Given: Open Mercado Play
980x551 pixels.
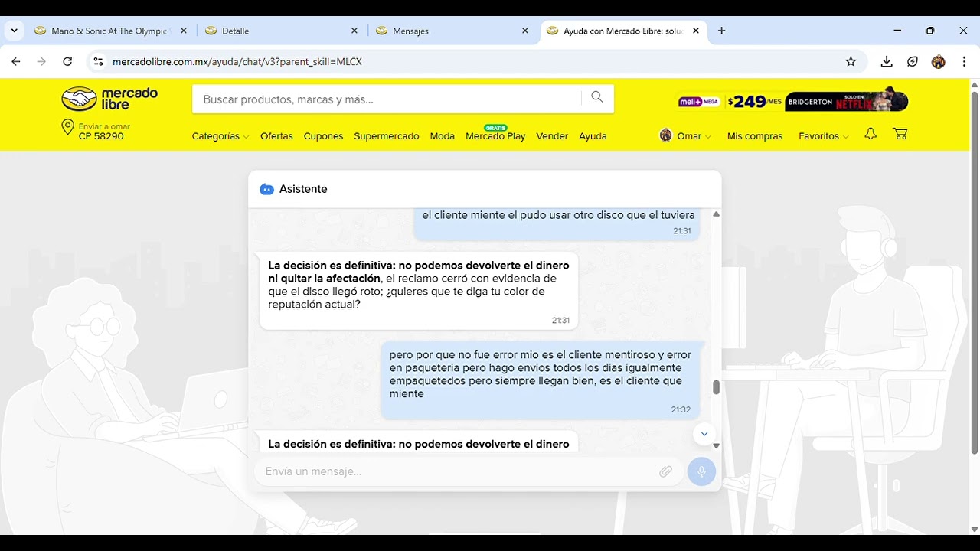Looking at the screenshot, I should pos(495,135).
